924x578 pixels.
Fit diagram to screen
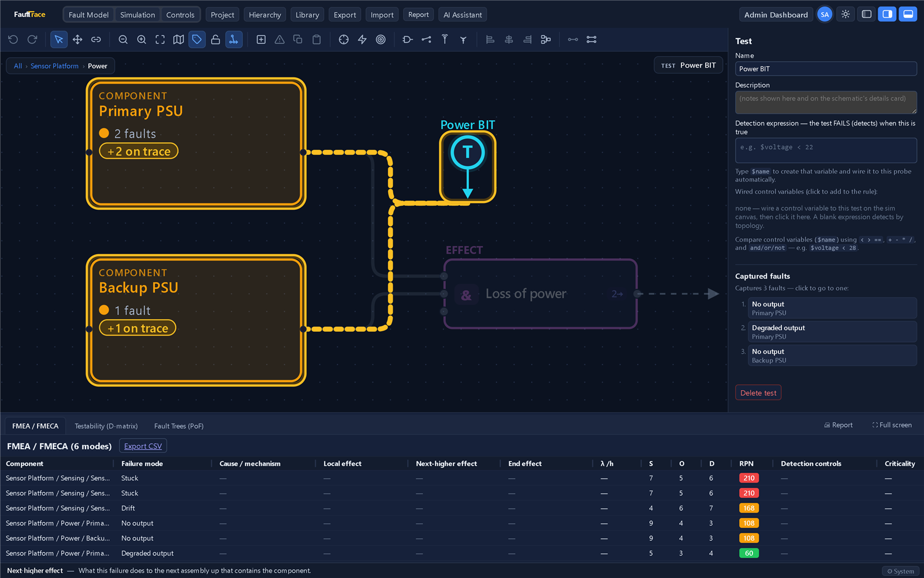pyautogui.click(x=160, y=39)
